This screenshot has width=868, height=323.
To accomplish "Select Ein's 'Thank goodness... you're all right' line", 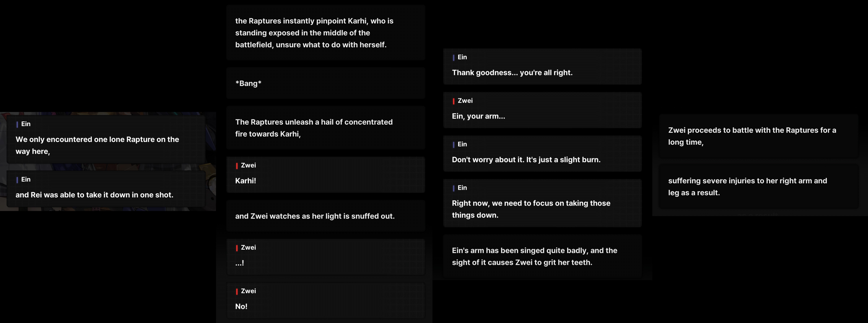I will 543,66.
